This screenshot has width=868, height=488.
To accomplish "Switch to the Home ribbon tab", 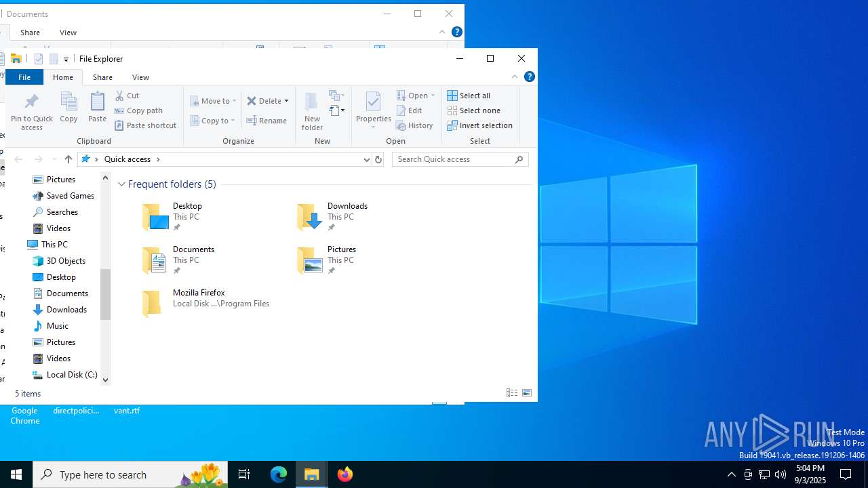I will point(63,77).
